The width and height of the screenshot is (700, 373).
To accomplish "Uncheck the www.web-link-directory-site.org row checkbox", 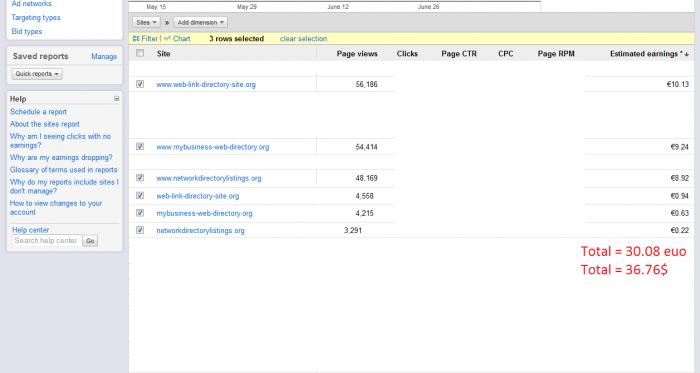I will point(140,84).
